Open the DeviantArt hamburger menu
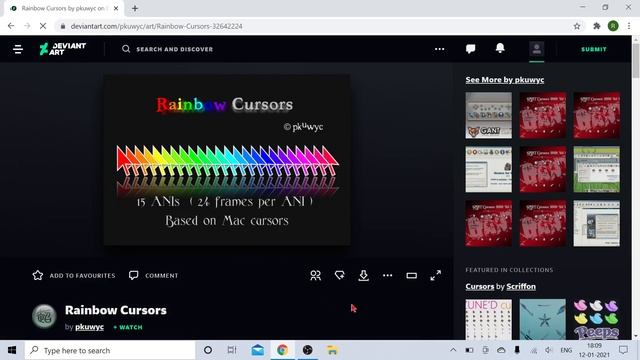This screenshot has height=360, width=640. pos(18,49)
